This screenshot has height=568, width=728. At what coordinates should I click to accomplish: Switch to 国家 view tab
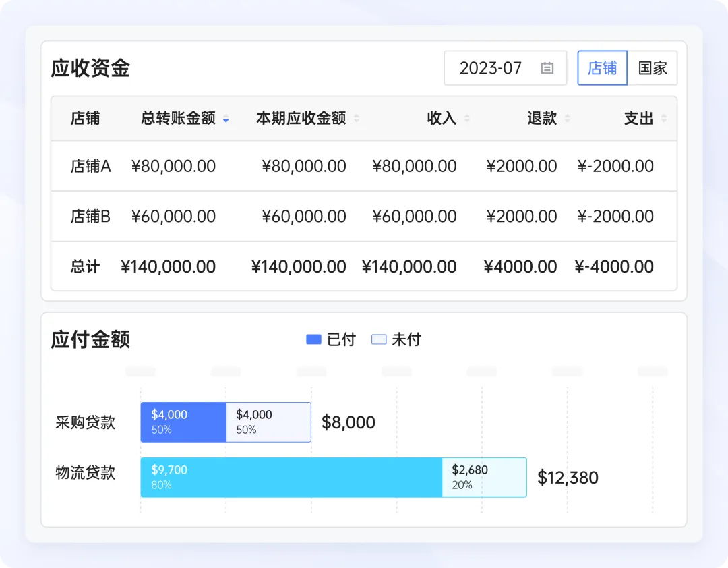tap(653, 68)
